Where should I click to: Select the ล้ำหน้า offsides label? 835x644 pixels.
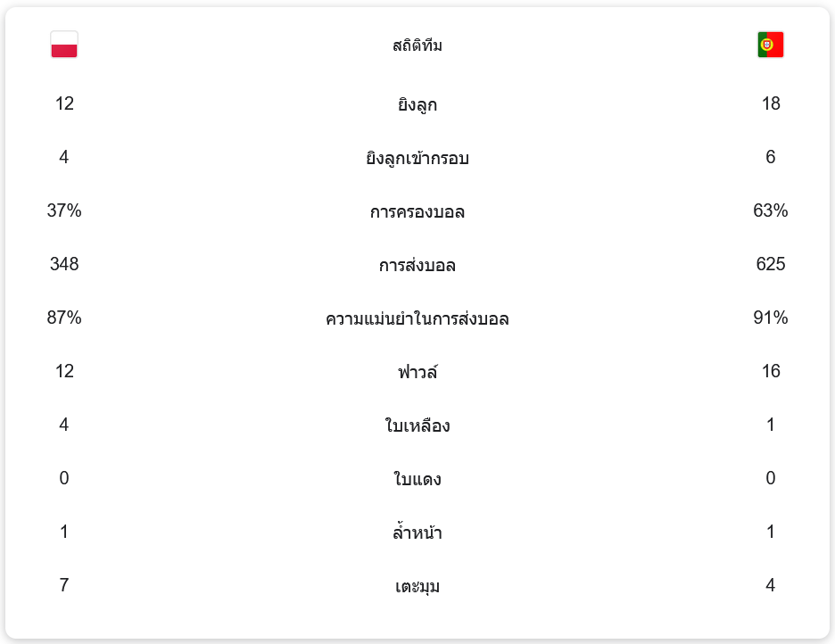417,533
